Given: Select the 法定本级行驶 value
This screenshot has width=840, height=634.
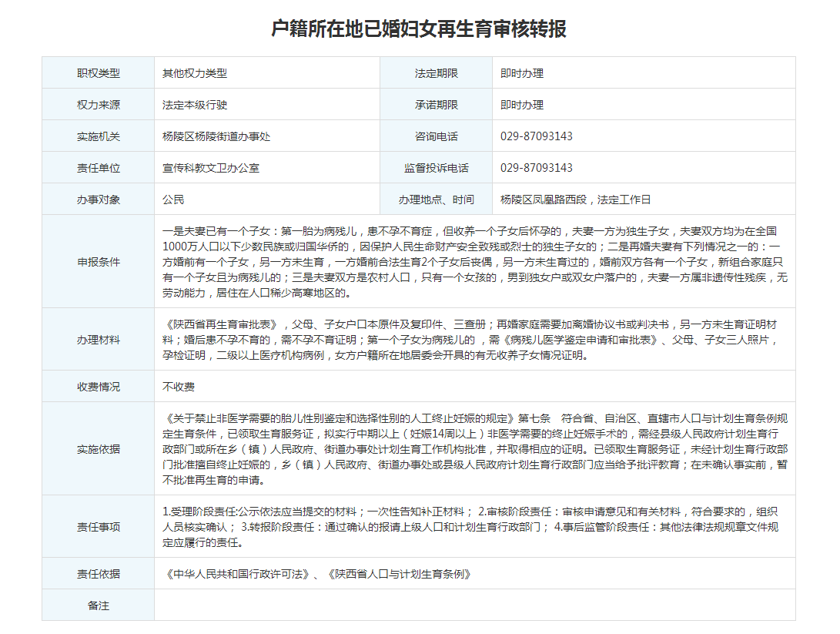Looking at the screenshot, I should click(x=195, y=105).
